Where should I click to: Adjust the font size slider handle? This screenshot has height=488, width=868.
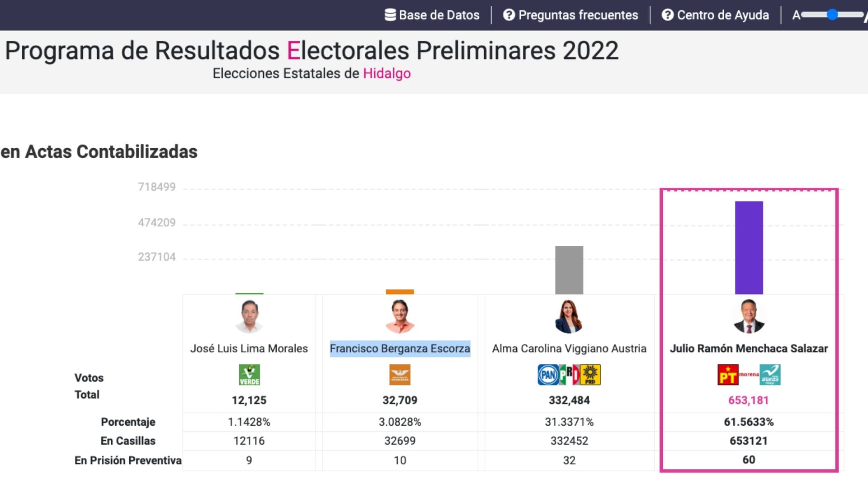[832, 15]
